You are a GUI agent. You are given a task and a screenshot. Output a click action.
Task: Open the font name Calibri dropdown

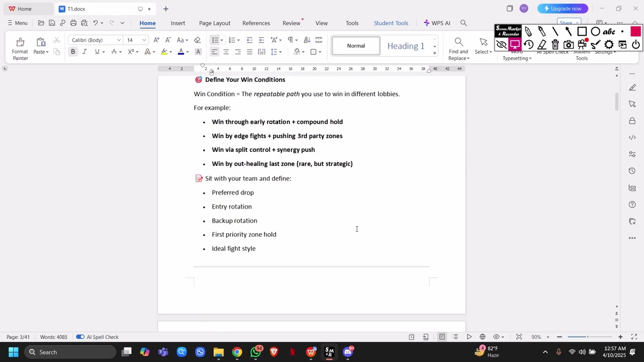click(x=119, y=40)
